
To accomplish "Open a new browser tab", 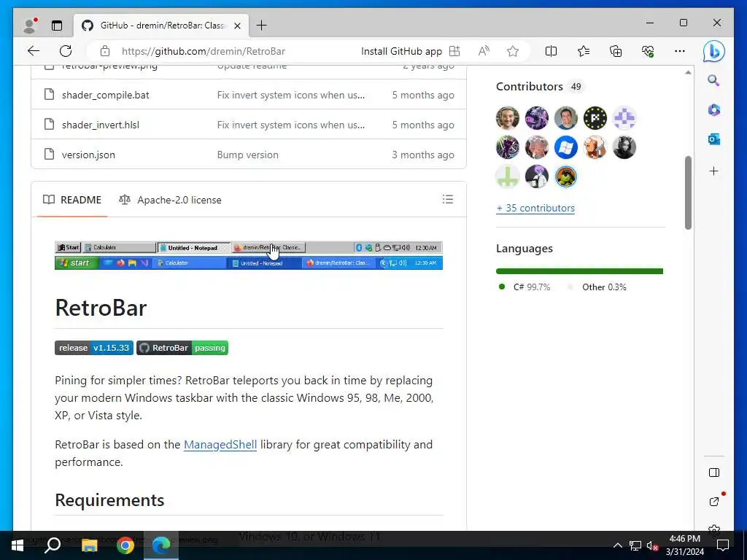I will [x=262, y=26].
